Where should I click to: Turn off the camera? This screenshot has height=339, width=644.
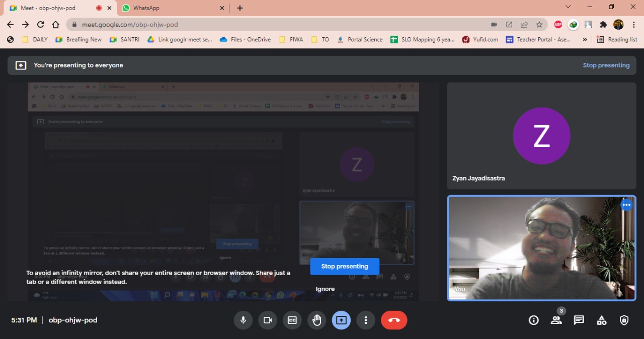[x=268, y=320]
